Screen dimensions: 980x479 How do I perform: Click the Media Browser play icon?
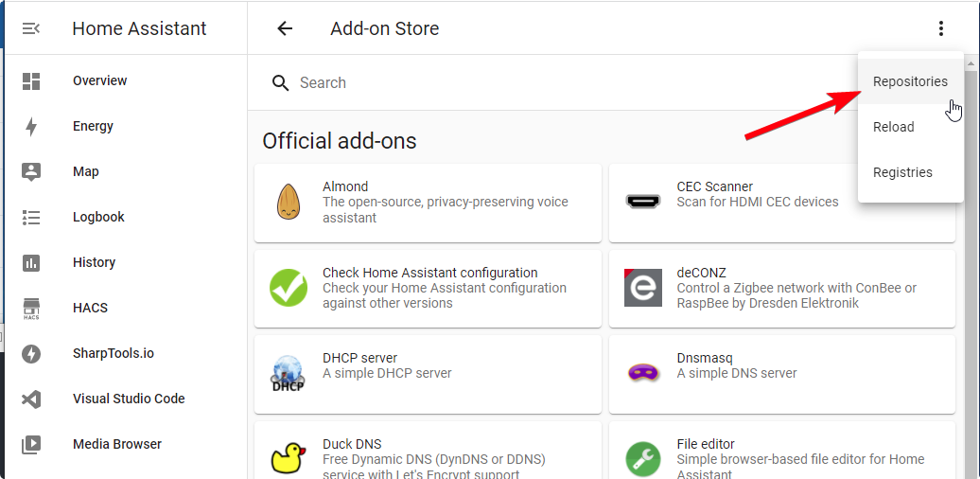point(31,445)
